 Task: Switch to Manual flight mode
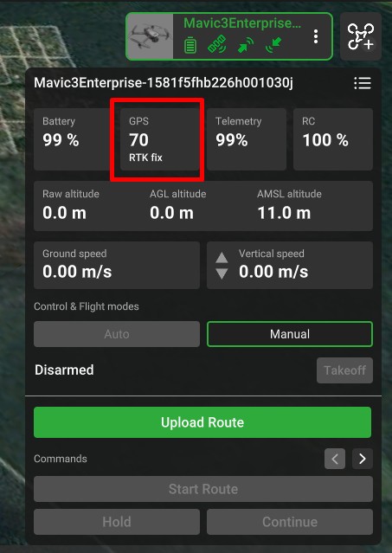point(290,334)
